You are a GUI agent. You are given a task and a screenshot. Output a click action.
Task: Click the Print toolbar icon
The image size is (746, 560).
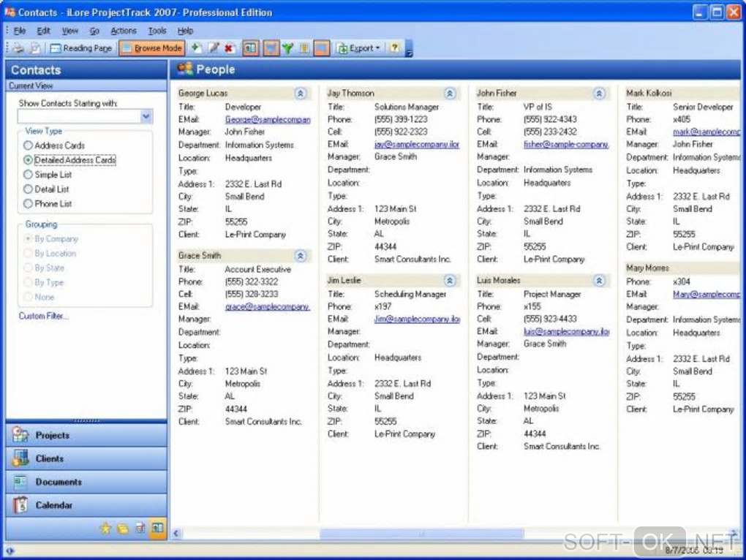(18, 48)
